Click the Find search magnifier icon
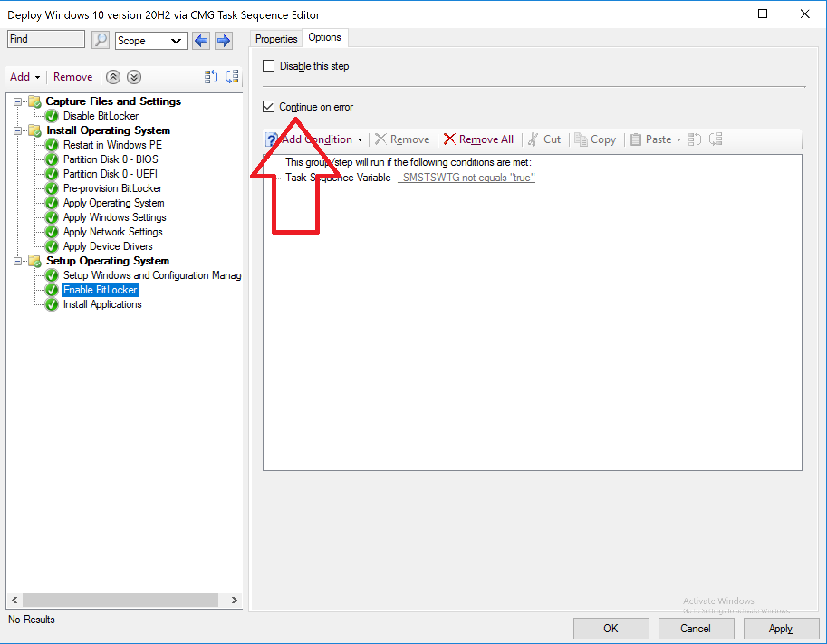This screenshot has width=827, height=644. point(101,40)
